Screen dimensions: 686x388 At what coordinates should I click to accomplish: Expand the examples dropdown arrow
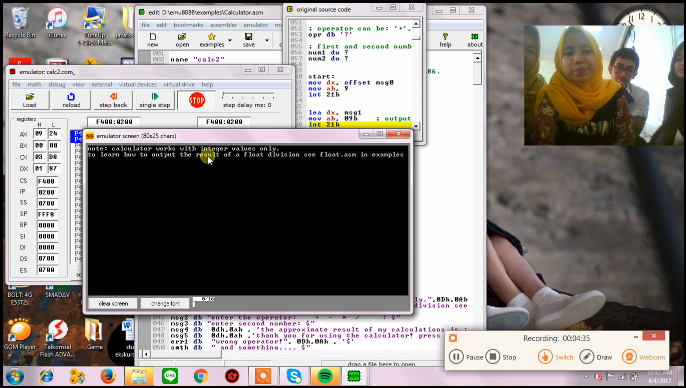pos(230,40)
